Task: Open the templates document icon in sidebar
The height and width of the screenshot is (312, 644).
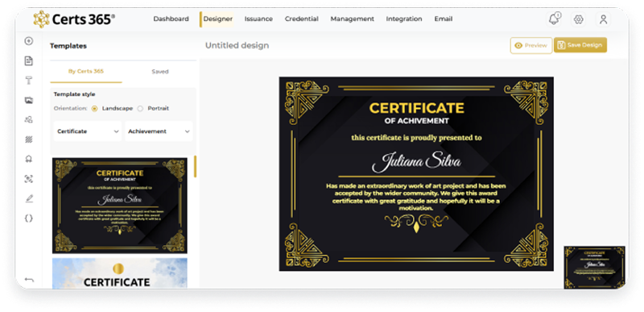Action: 29,60
